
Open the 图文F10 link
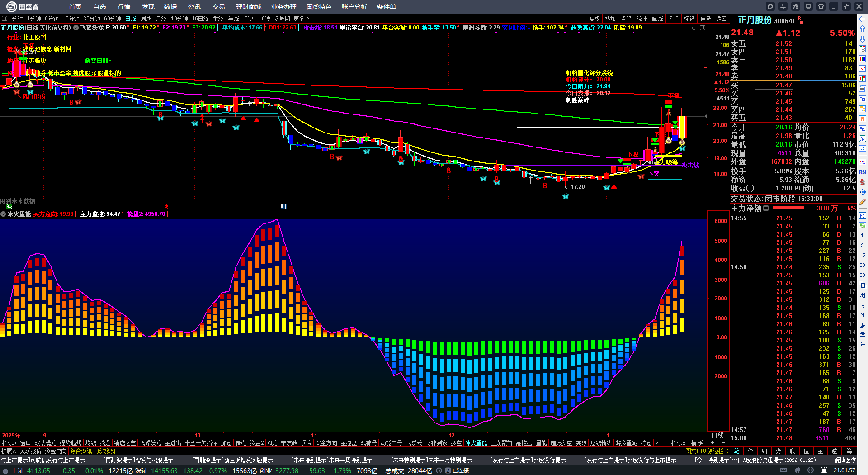(x=696, y=451)
